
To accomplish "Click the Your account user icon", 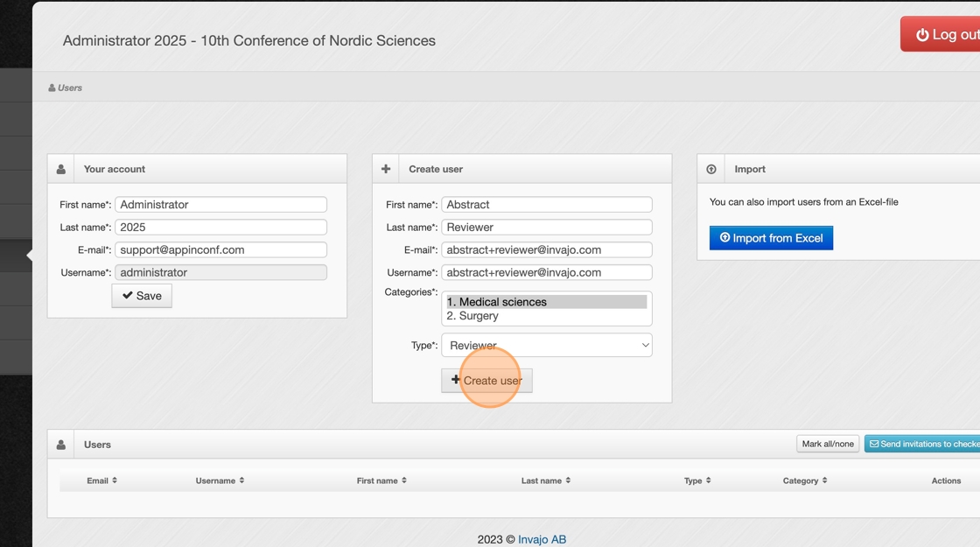I will point(61,169).
